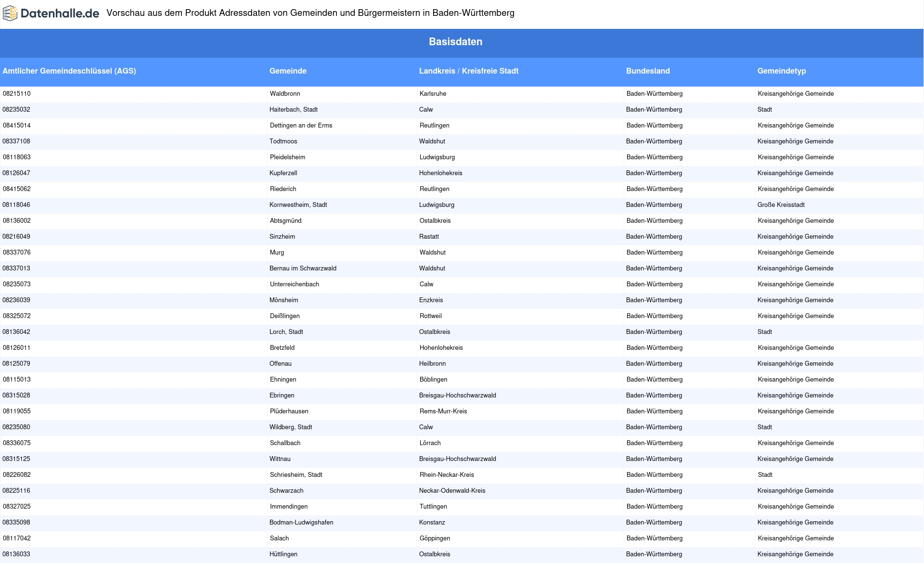The image size is (924, 563).
Task: Open the Datenhalle.de brand link
Action: click(51, 13)
